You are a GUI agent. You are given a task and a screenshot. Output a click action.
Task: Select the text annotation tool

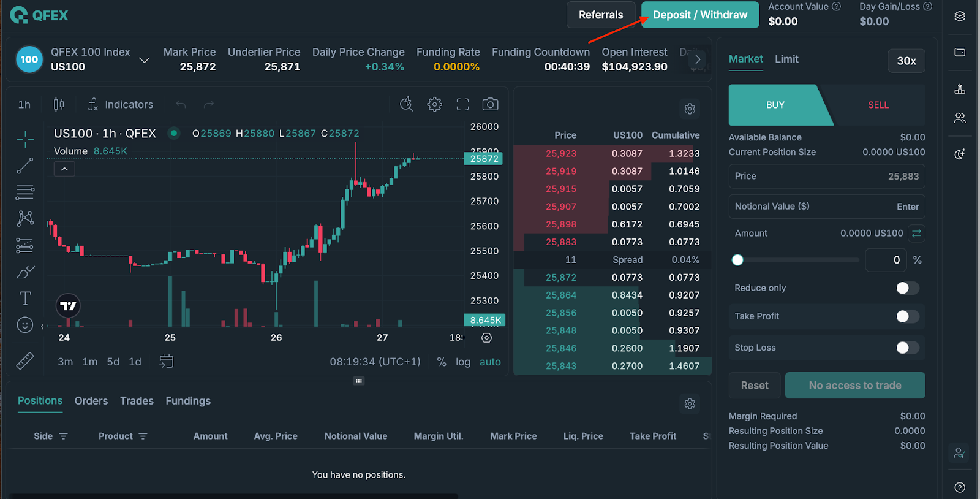(x=25, y=299)
